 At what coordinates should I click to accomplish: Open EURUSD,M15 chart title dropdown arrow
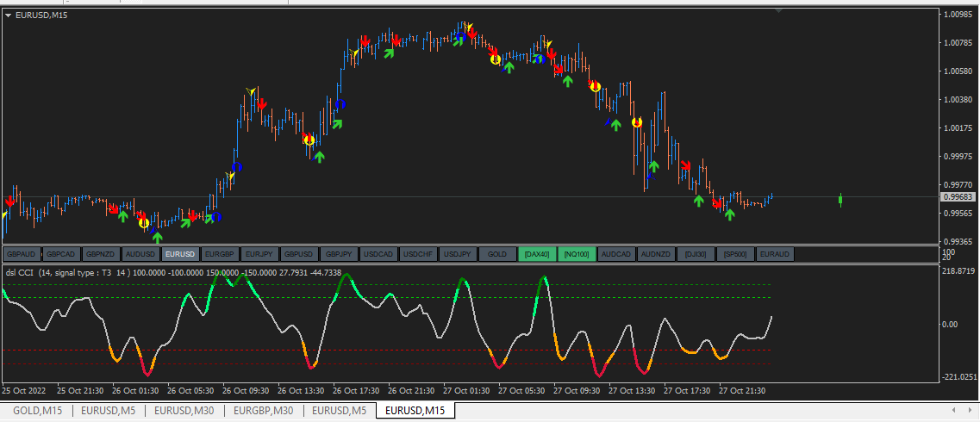click(x=8, y=15)
